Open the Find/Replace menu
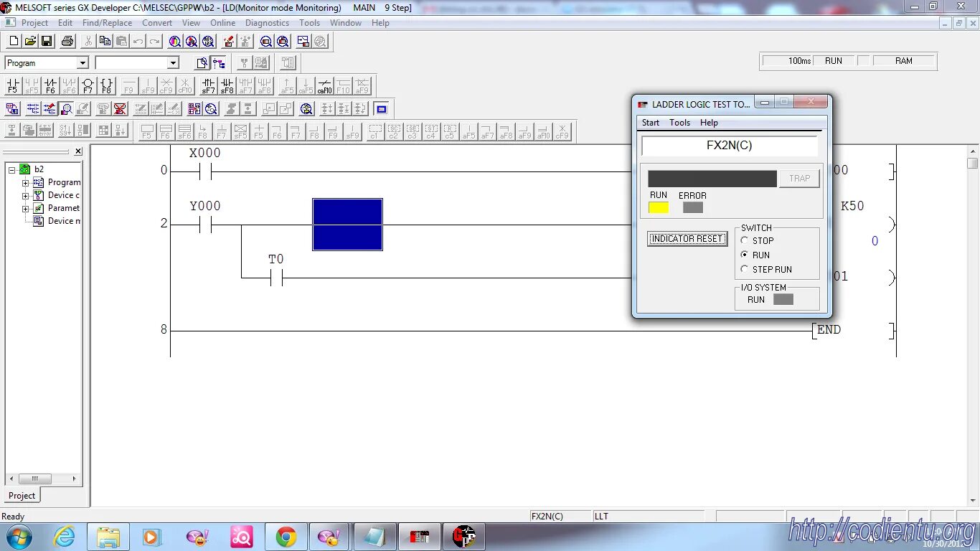980x551 pixels. tap(107, 23)
